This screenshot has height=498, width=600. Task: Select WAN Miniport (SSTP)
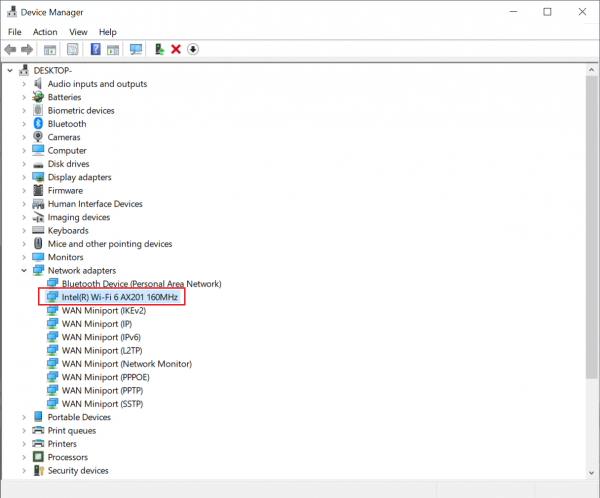(x=102, y=404)
